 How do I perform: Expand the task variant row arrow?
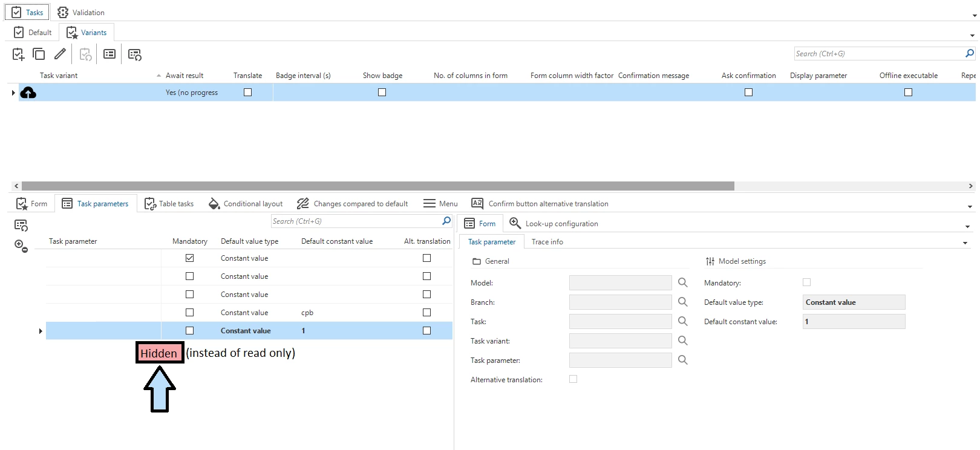13,93
